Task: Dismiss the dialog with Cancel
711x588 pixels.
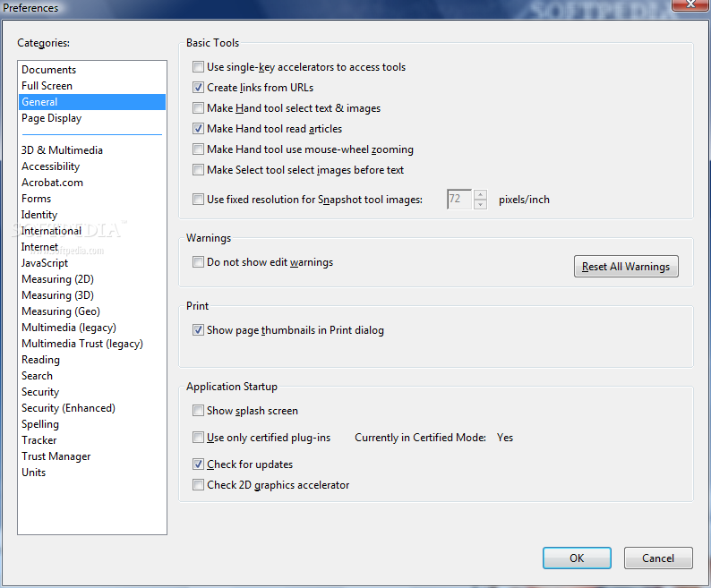Action: (658, 558)
